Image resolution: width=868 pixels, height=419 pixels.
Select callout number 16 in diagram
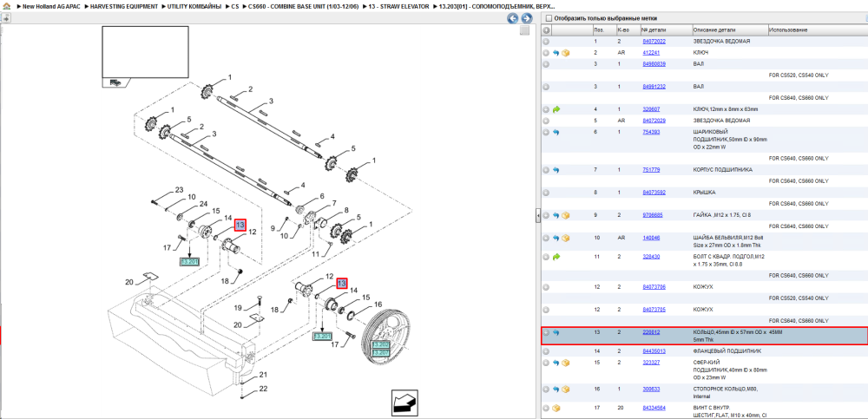378,304
